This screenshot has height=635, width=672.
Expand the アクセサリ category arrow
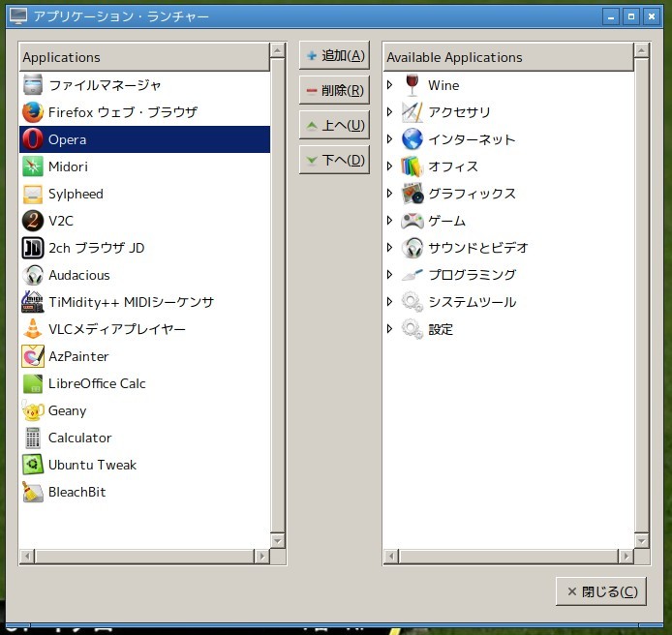389,112
